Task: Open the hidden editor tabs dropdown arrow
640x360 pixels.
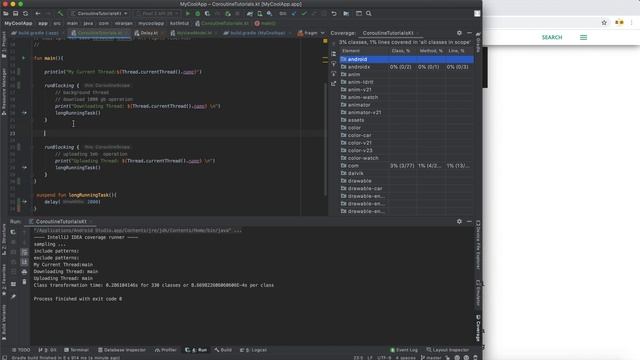Action: (322, 33)
